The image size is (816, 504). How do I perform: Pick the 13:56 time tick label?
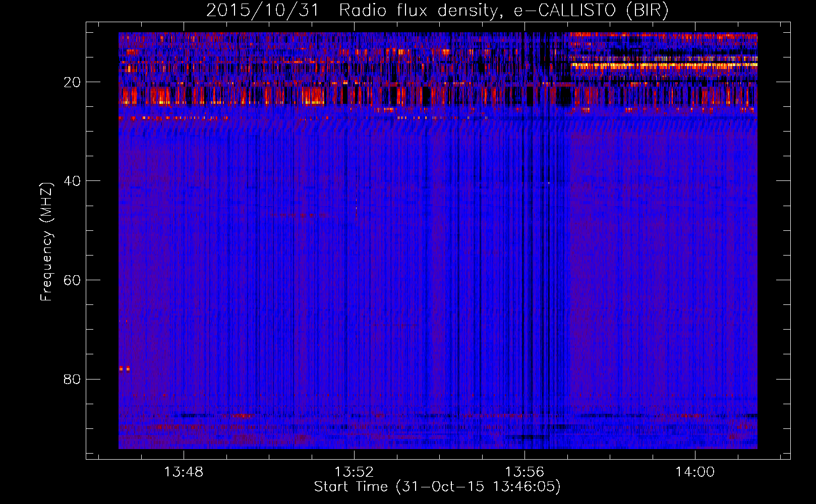[x=525, y=472]
